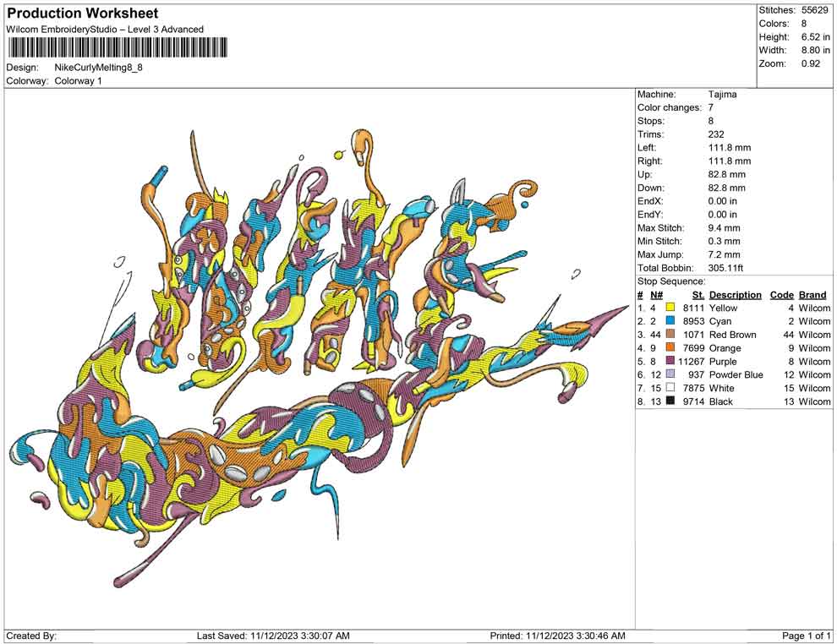Click the Stitches value '55629'
837x644 pixels.
coord(814,10)
